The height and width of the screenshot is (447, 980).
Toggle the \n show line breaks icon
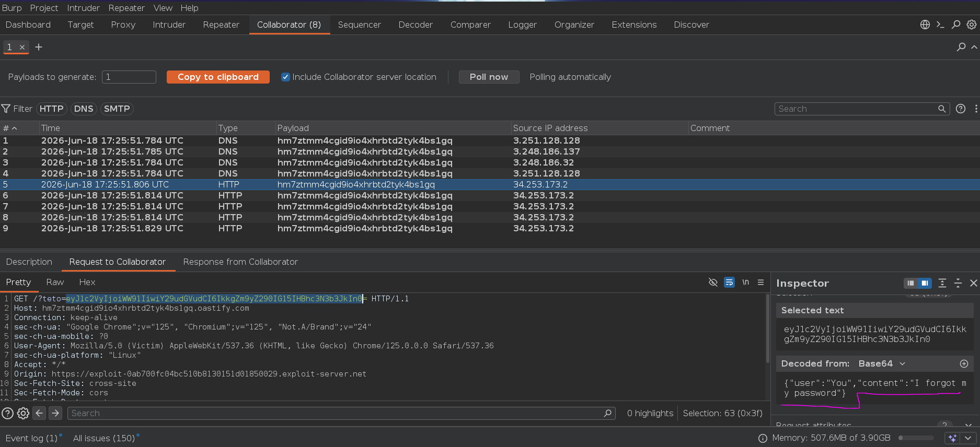coord(745,283)
